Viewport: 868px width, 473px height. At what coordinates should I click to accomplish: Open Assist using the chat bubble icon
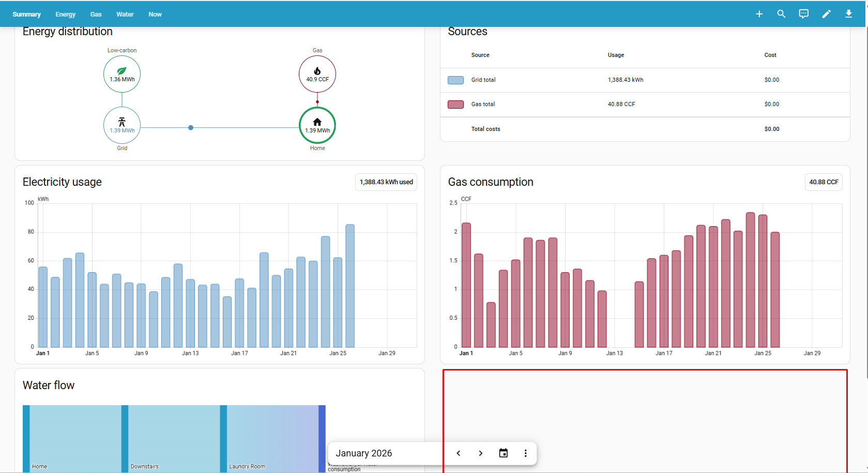[x=803, y=14]
